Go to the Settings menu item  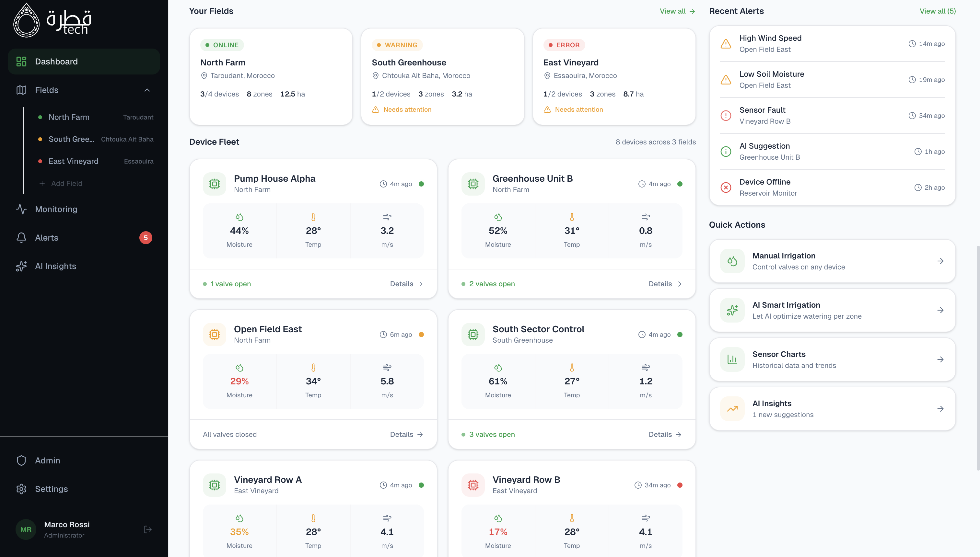[x=51, y=489]
